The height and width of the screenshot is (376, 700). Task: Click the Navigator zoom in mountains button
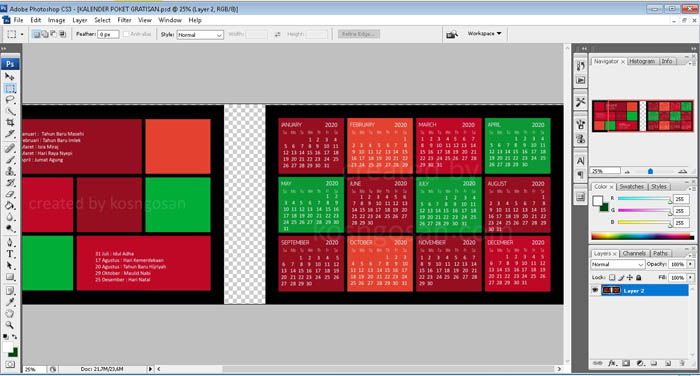point(682,171)
